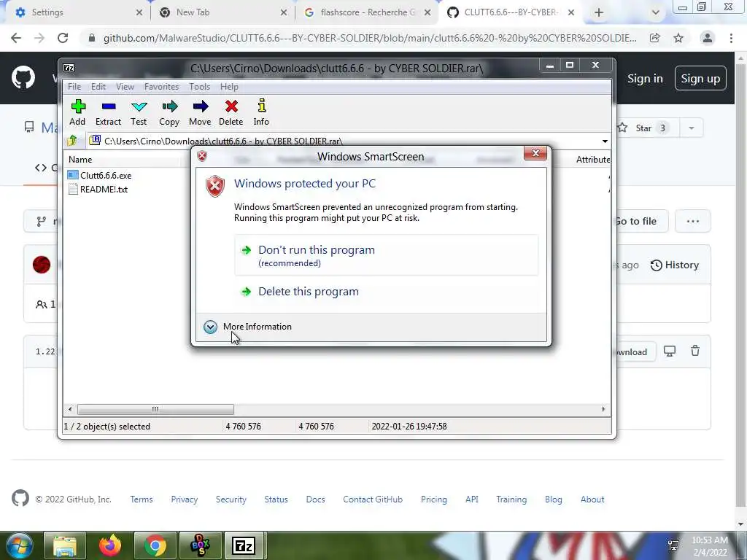747x560 pixels.
Task: Open the Favorites menu in 7-Zip
Action: click(x=161, y=87)
